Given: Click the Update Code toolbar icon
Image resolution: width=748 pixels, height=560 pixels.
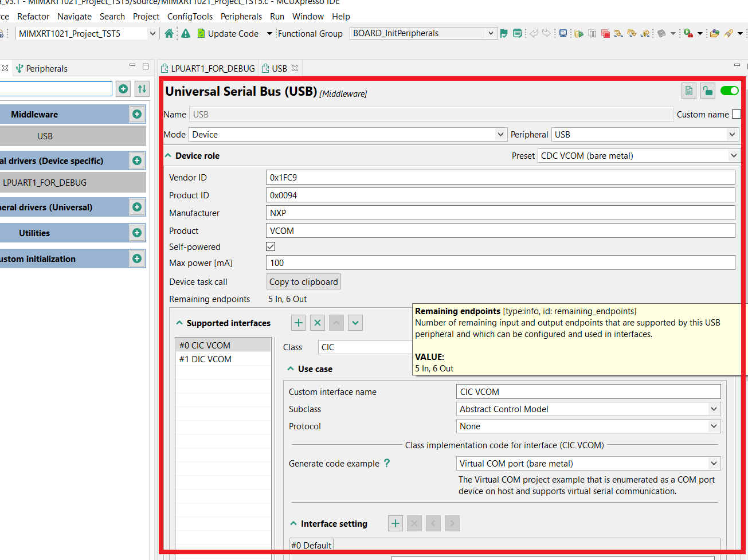Looking at the screenshot, I should [x=201, y=33].
